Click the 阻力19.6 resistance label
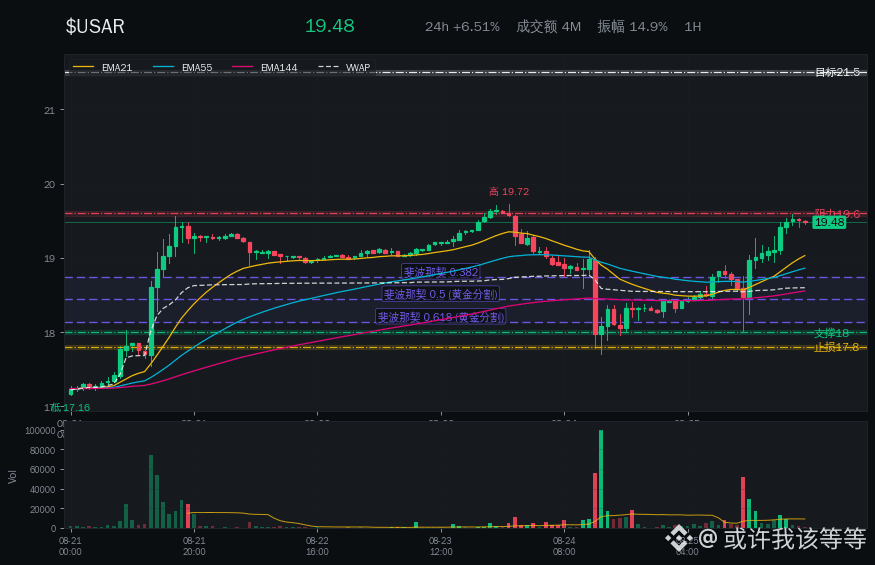 coord(837,213)
